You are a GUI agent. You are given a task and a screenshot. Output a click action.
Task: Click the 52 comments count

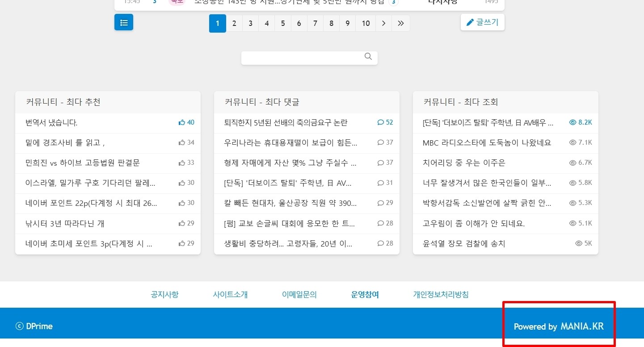click(x=385, y=122)
